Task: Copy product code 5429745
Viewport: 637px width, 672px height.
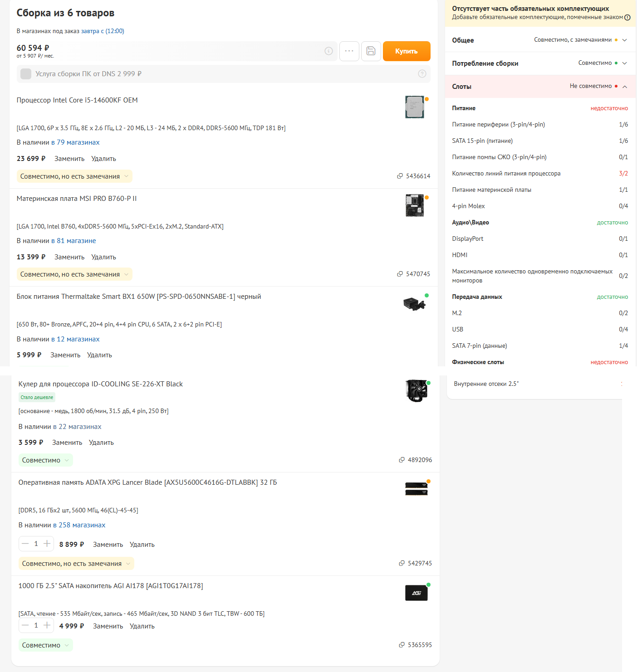Action: pyautogui.click(x=402, y=563)
